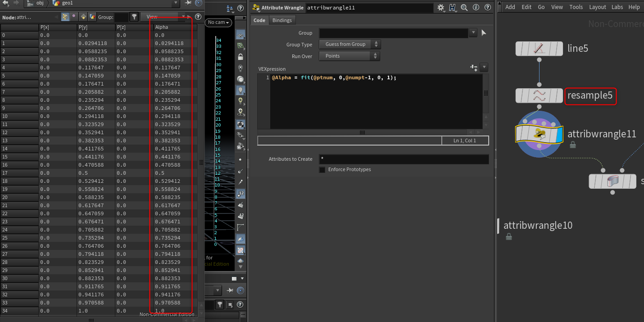Click the node name field attribwrangle11
This screenshot has height=322, width=644.
tap(369, 8)
